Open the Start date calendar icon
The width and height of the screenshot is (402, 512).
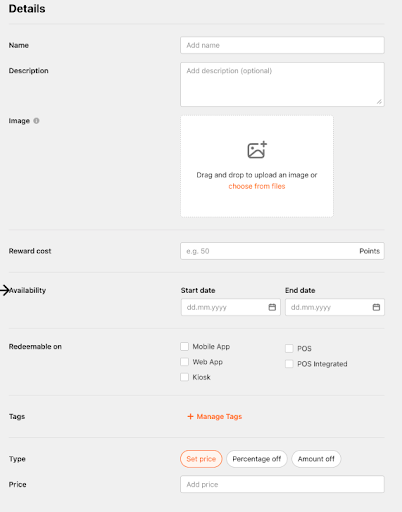pyautogui.click(x=272, y=307)
